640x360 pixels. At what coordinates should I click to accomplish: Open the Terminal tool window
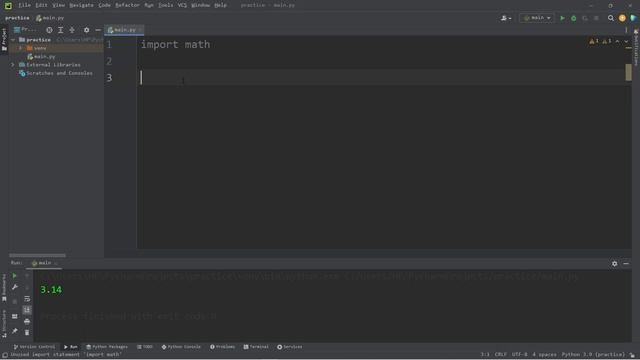pos(256,347)
